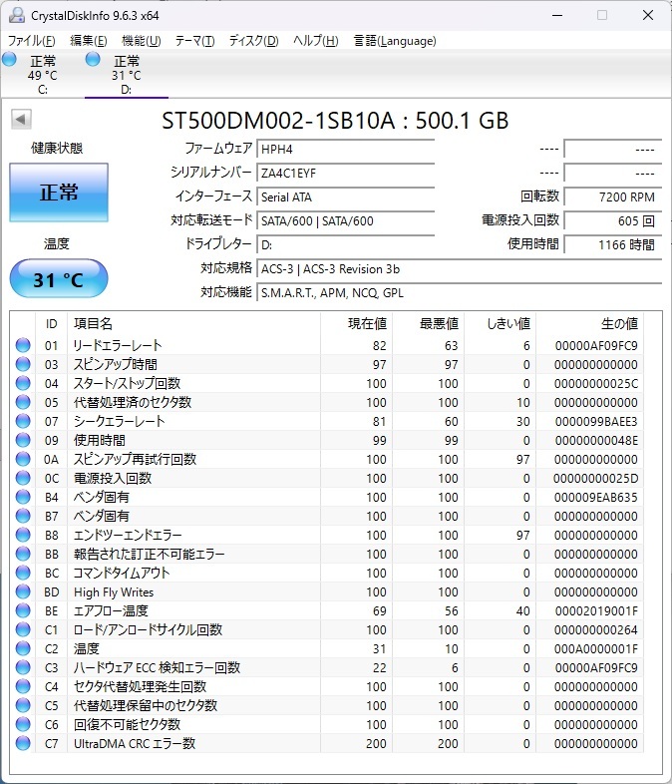This screenshot has width=672, height=784.
Task: Click the 健康状態 label
Action: [57, 148]
